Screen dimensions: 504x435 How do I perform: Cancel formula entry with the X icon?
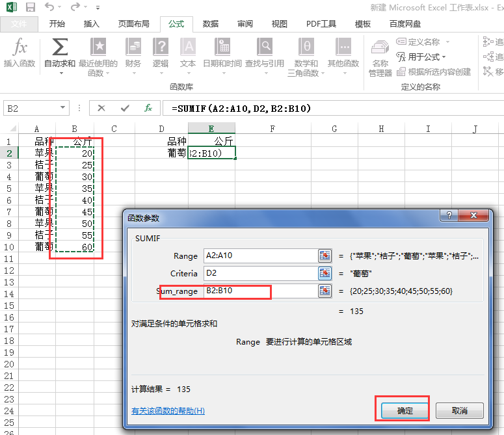(x=101, y=109)
